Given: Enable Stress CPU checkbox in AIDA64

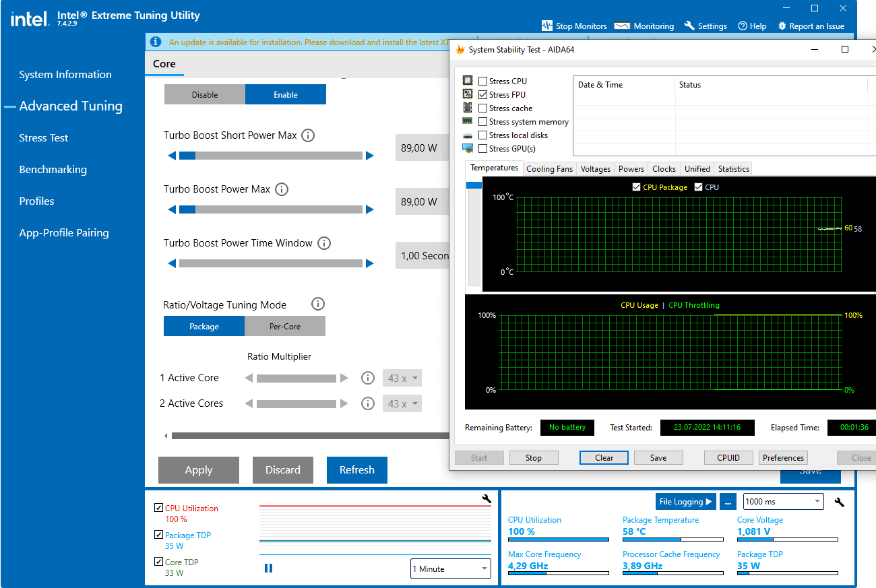Looking at the screenshot, I should point(482,81).
